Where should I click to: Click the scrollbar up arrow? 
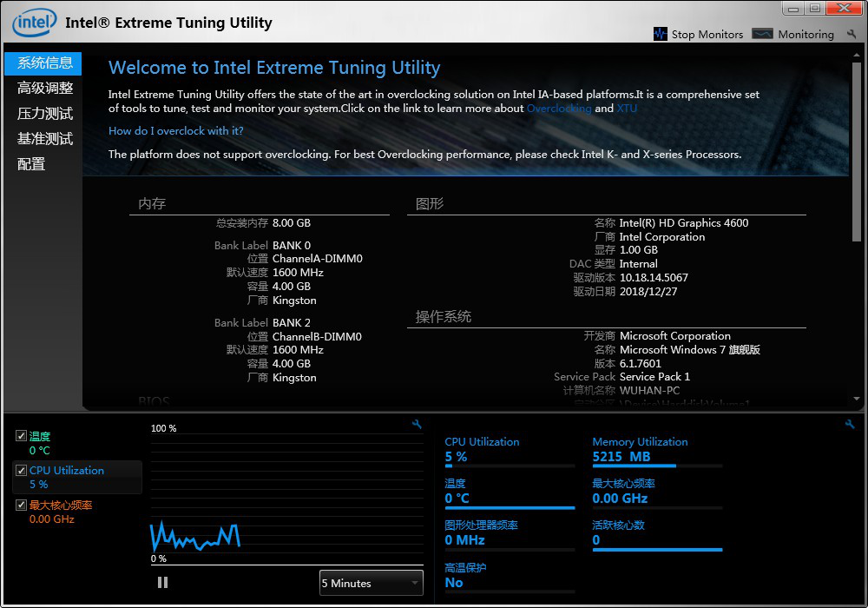pyautogui.click(x=857, y=56)
